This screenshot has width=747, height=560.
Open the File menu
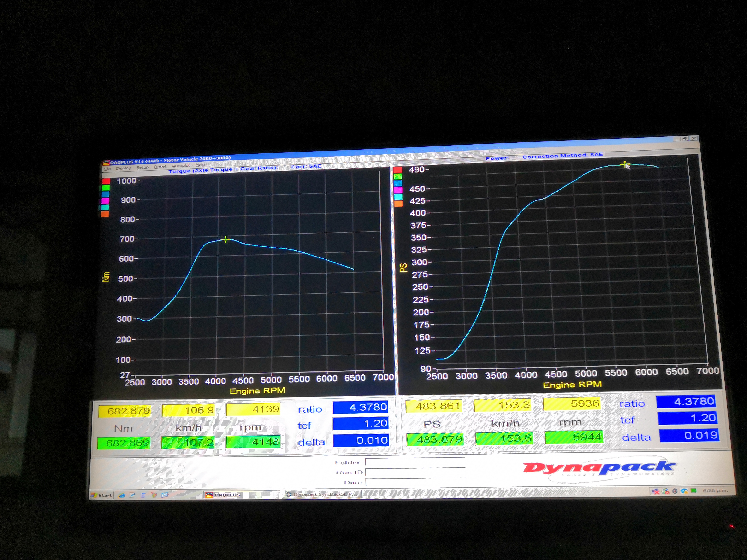(x=107, y=169)
